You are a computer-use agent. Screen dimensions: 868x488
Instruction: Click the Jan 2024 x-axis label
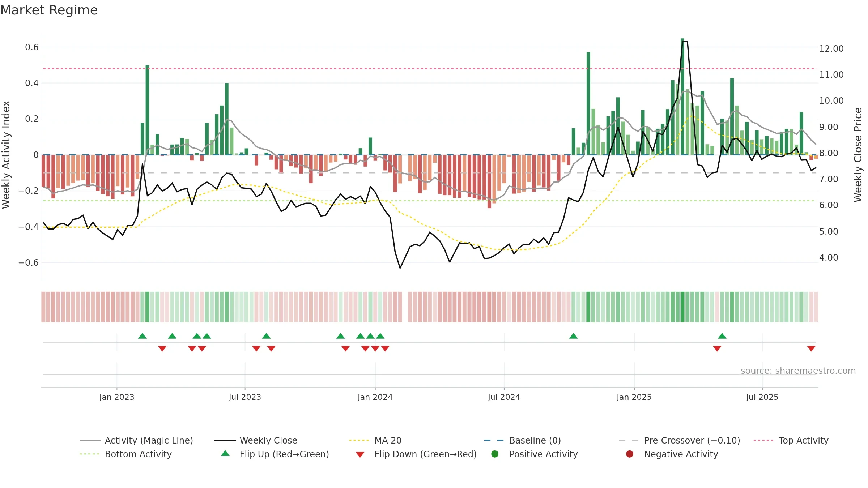[x=375, y=397]
